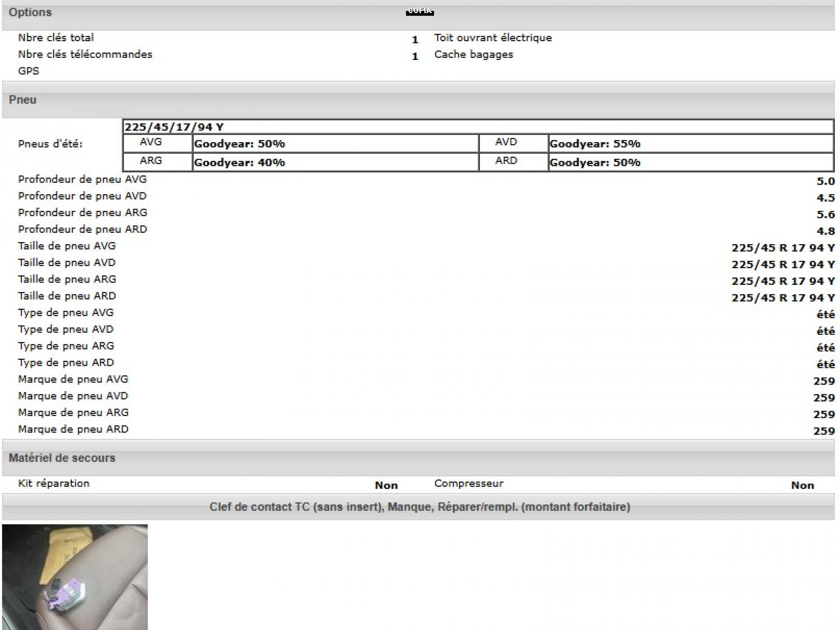Collapse the Options section header
This screenshot has height=630, width=840.
coord(30,12)
